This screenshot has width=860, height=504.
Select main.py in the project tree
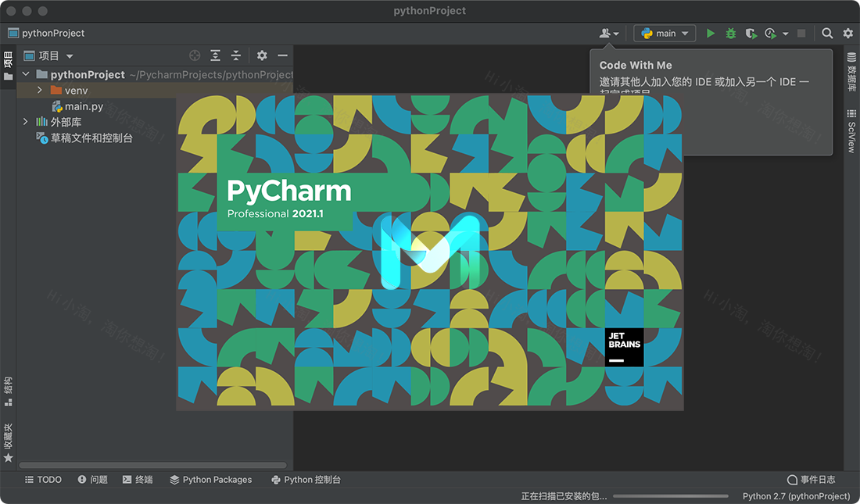click(84, 106)
